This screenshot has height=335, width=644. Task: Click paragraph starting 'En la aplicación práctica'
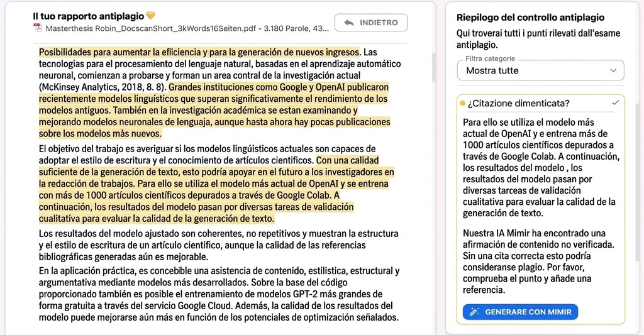click(219, 294)
